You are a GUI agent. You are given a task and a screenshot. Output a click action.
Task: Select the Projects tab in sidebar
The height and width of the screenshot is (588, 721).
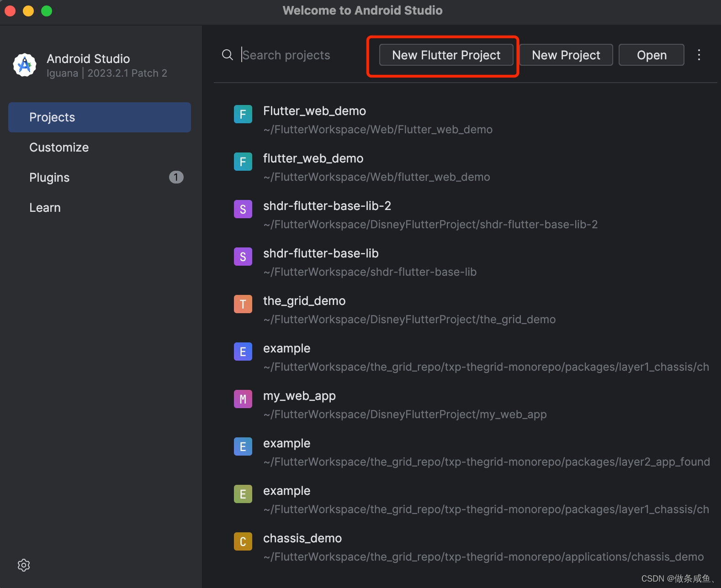[x=100, y=117]
